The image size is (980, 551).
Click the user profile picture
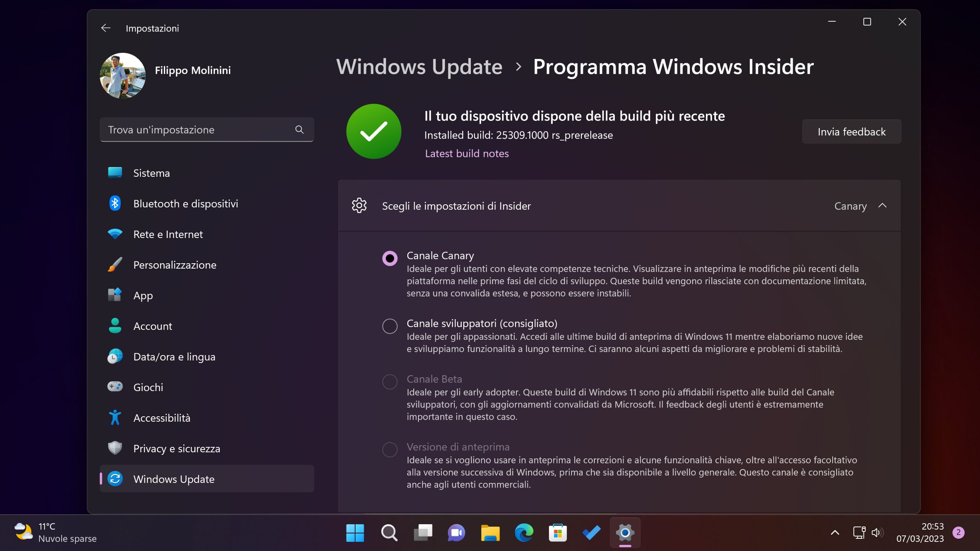point(122,75)
